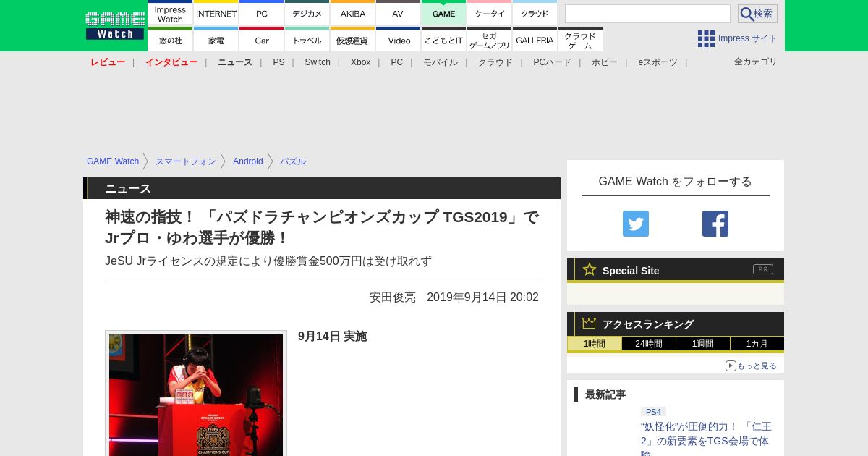Go to the ホビー category
The width and height of the screenshot is (868, 456).
(x=605, y=62)
